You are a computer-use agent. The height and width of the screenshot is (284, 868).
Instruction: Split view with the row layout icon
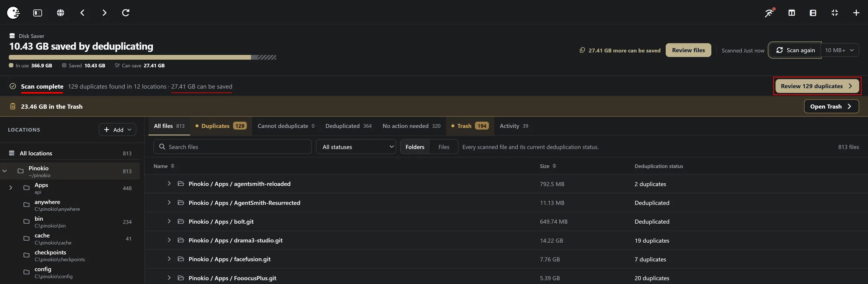tap(813, 13)
